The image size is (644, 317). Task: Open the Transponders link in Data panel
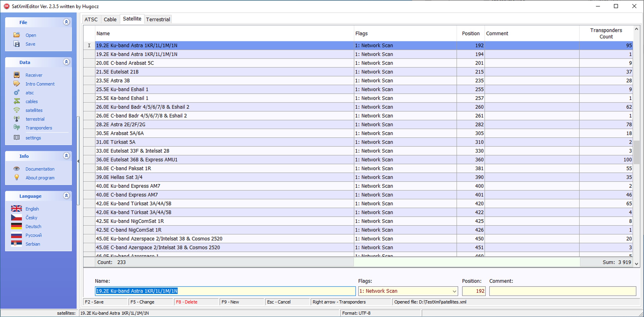point(39,128)
